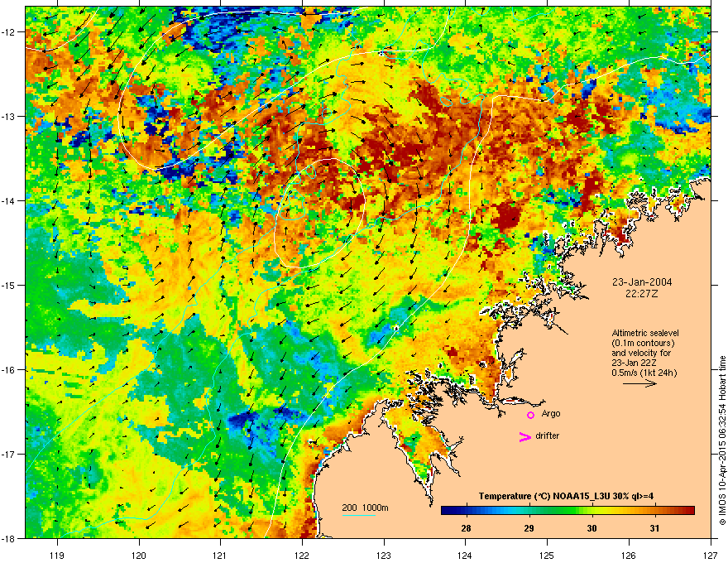
Task: Click the longitude axis label 125
Action: (x=547, y=555)
